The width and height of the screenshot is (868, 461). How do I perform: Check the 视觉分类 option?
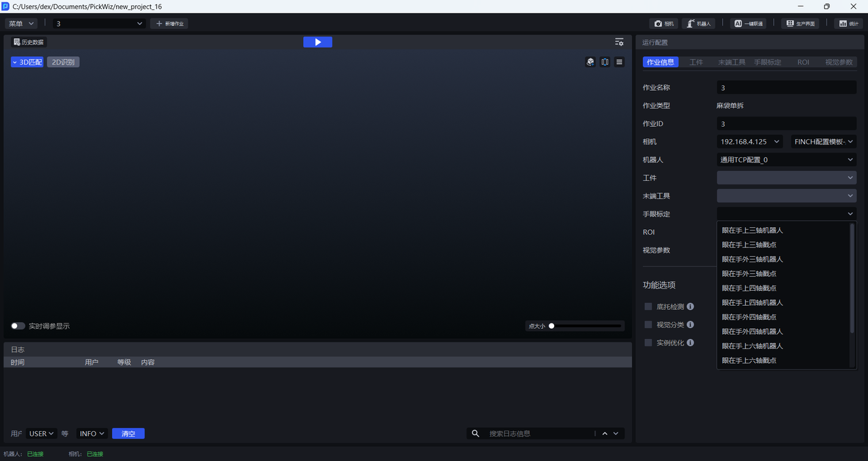(648, 325)
